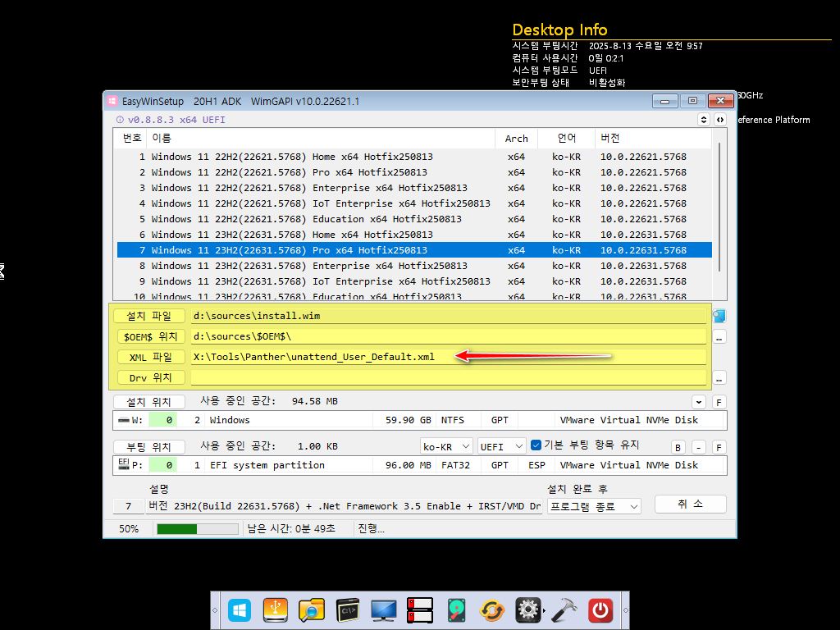Click the 언어 column header

(x=566, y=138)
